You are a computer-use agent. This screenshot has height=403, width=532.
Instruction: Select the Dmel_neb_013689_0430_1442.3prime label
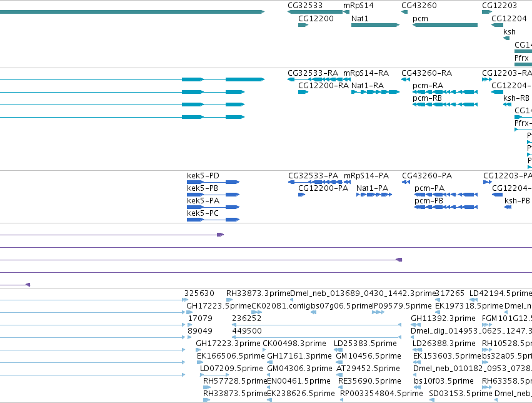click(x=363, y=293)
